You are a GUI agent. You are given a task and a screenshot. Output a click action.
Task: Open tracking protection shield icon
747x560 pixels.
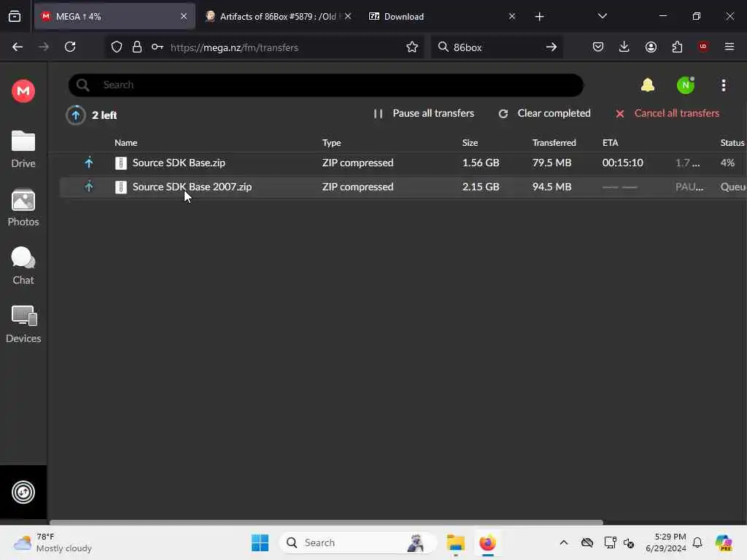pos(116,47)
